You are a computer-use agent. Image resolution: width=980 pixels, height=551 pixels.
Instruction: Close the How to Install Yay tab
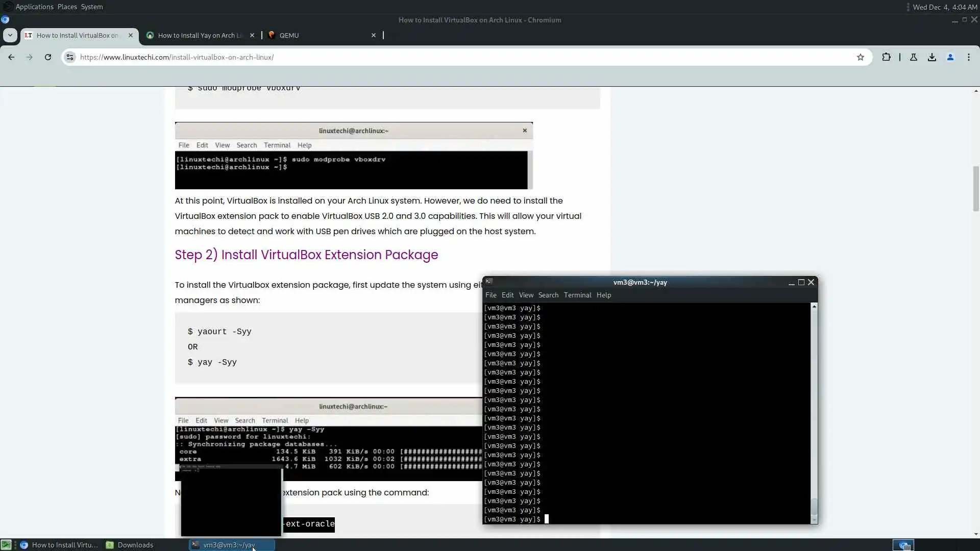252,35
